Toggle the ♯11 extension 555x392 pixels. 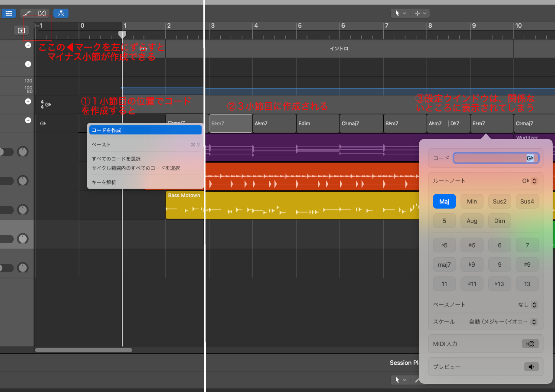point(472,284)
